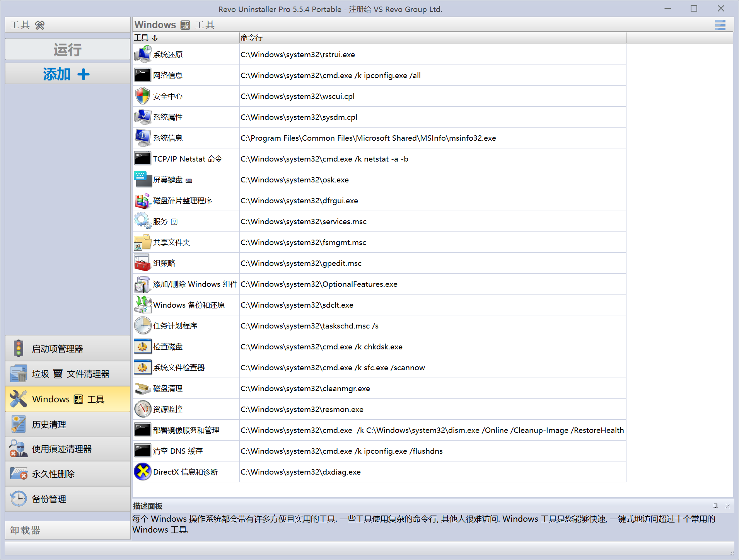Screen dimensions: 739x560
Task: Select the 'sfc.exe /scannow' command cell
Action: (433, 368)
